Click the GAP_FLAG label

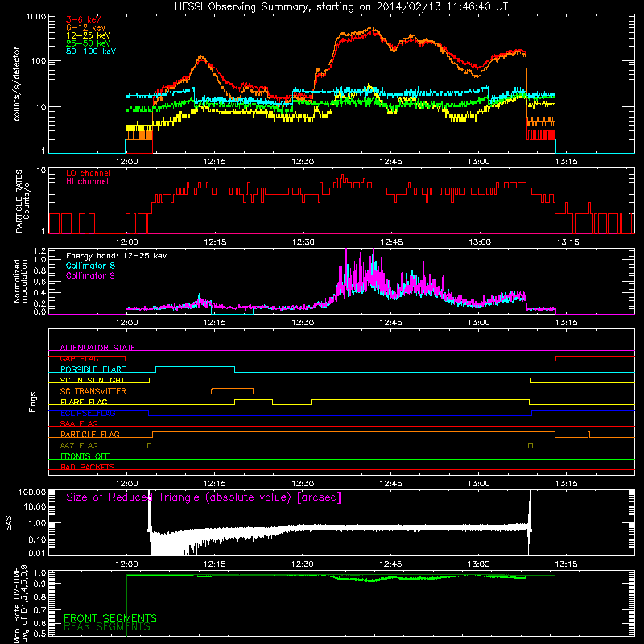[79, 358]
